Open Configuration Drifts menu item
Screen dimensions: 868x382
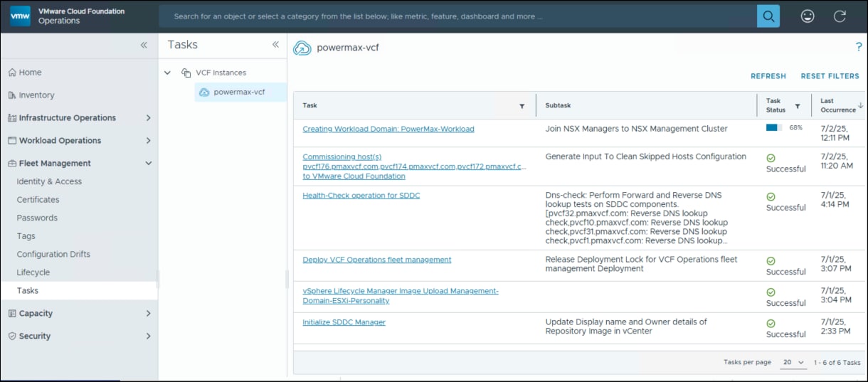(x=53, y=255)
